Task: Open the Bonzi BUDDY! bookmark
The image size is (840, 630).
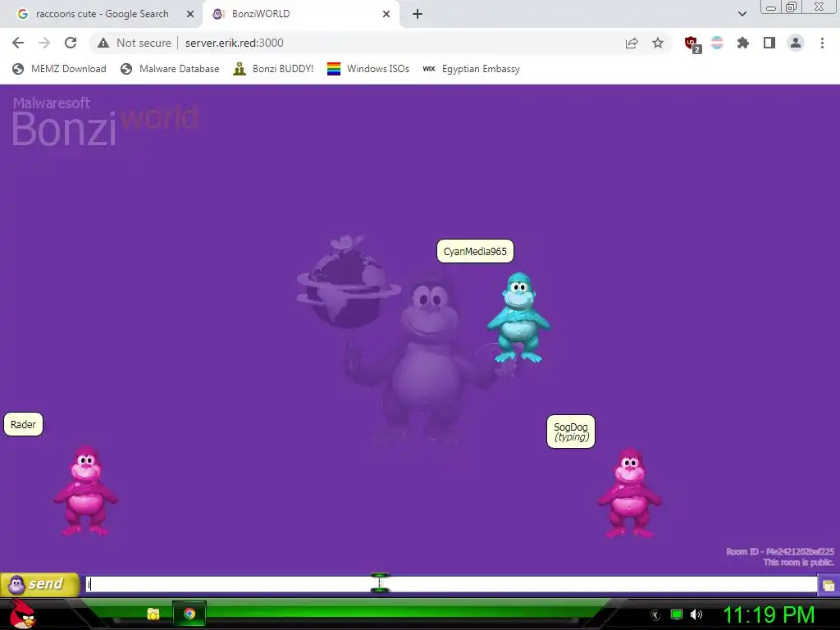Action: pos(273,69)
